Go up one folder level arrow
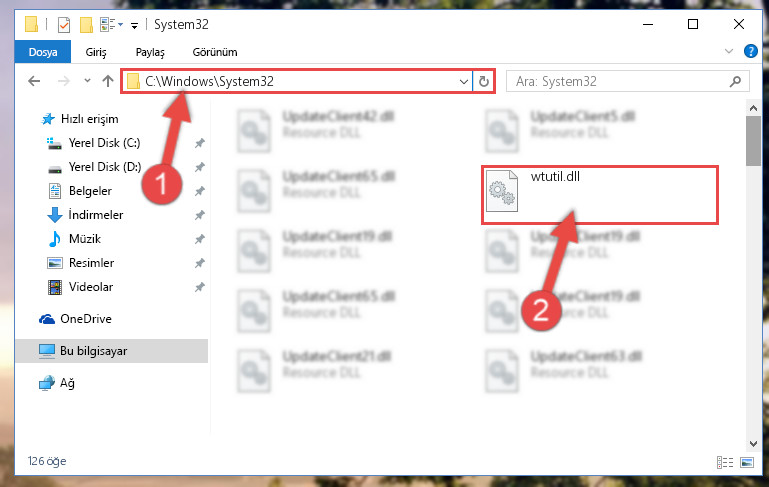 (x=108, y=81)
